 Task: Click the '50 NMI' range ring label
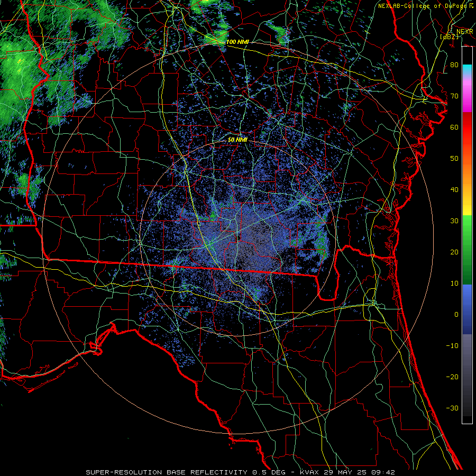pos(237,140)
